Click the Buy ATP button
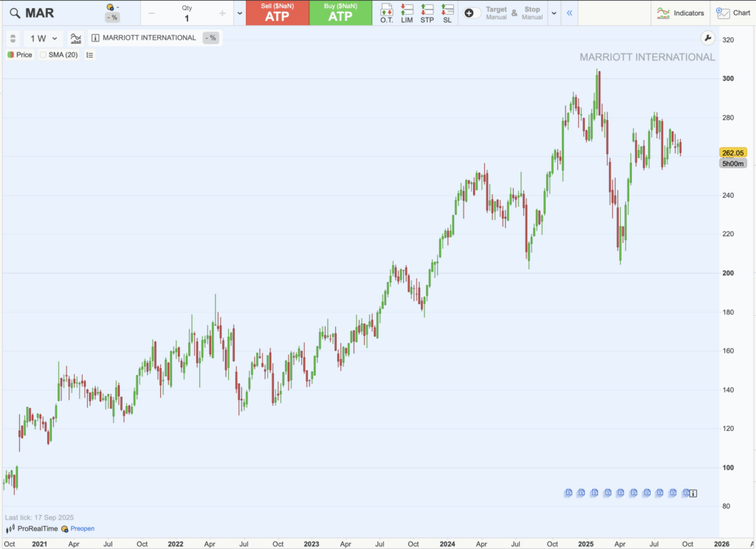 (340, 13)
